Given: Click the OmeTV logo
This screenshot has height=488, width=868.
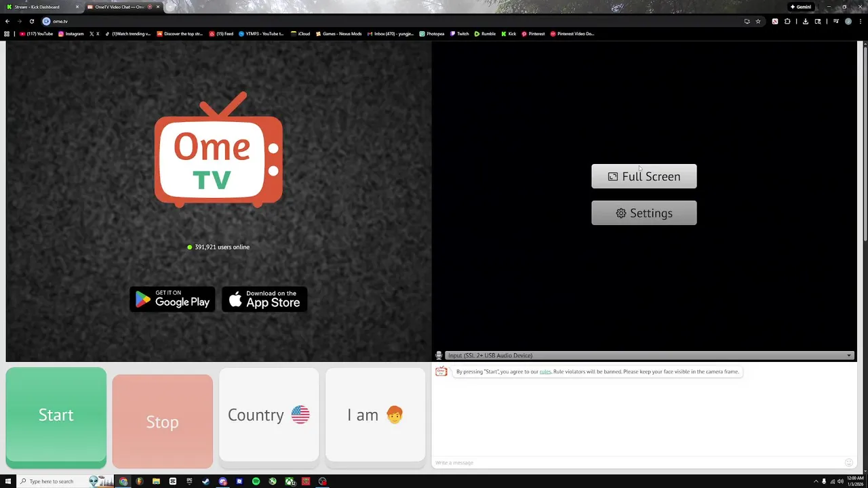Looking at the screenshot, I should pyautogui.click(x=218, y=149).
